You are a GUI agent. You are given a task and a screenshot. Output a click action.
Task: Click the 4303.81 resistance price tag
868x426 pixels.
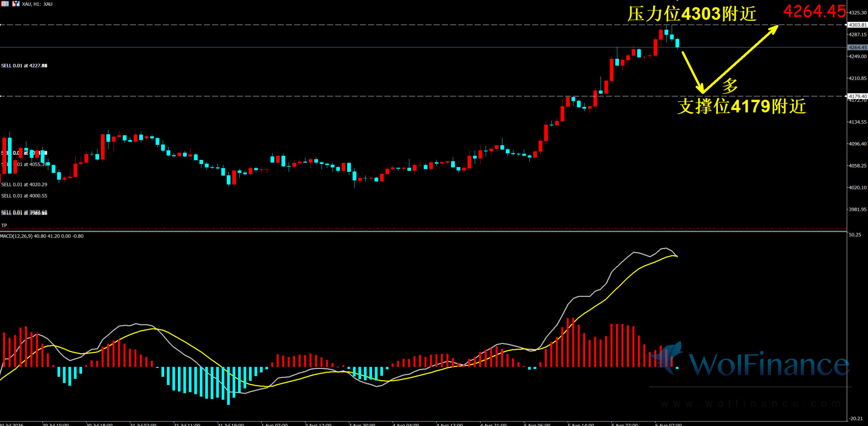tap(858, 25)
